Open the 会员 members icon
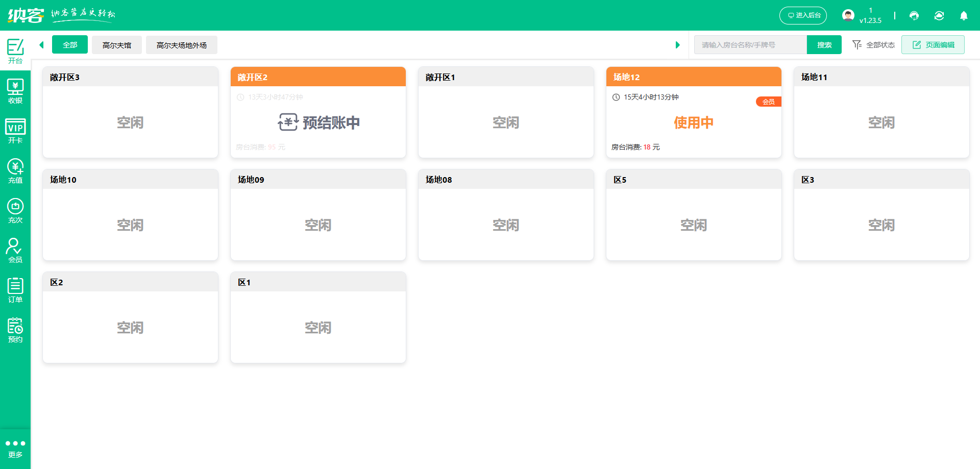 pos(15,250)
